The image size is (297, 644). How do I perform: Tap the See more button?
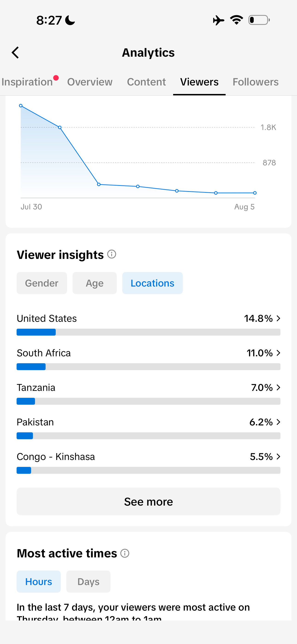tap(148, 501)
